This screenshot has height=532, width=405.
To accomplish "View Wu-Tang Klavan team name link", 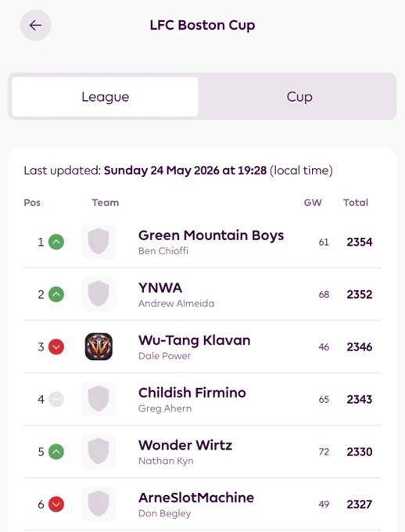I will 195,340.
